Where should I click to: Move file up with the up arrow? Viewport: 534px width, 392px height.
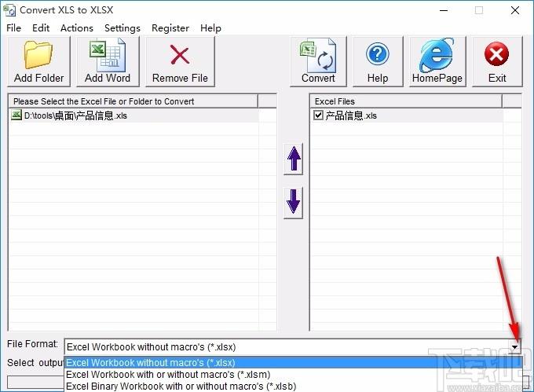click(293, 159)
